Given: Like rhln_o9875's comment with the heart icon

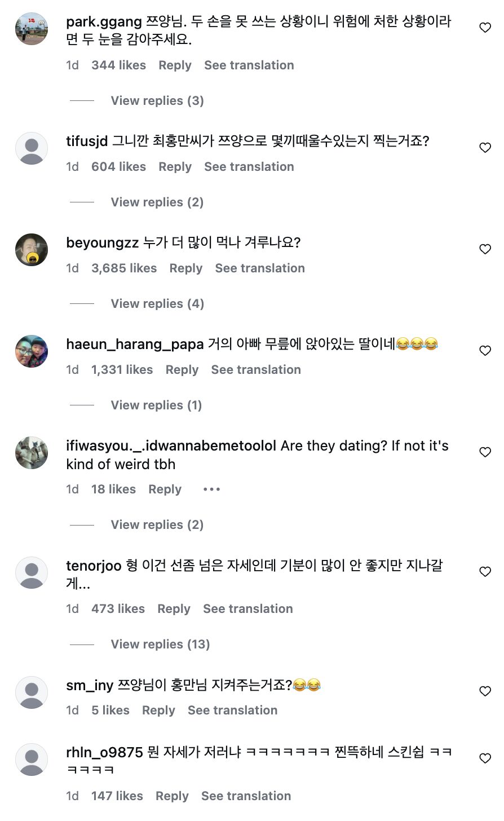Looking at the screenshot, I should (x=485, y=759).
